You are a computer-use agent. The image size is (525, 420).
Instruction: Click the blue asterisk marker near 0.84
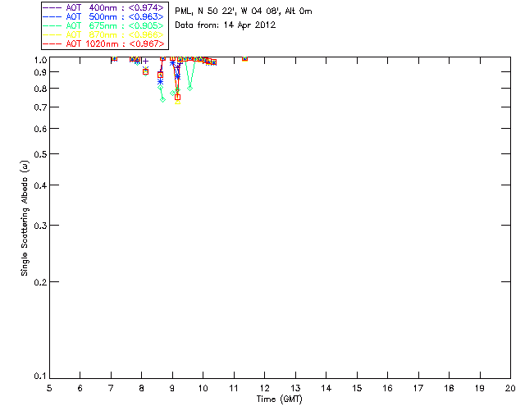coord(161,81)
